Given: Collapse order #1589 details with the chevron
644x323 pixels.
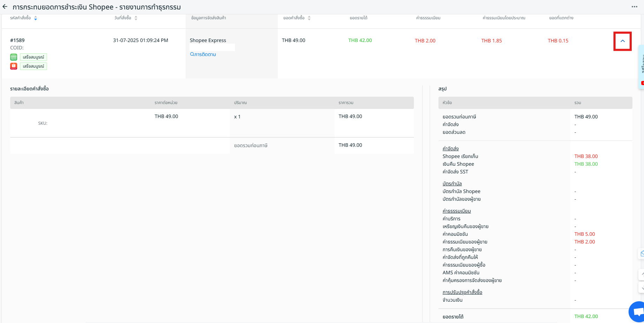Looking at the screenshot, I should click(x=622, y=41).
